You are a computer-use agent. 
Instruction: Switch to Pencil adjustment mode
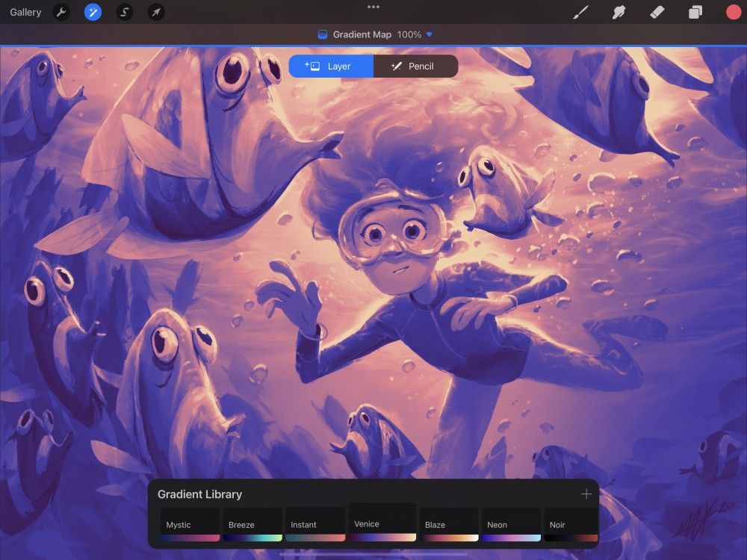(x=416, y=66)
